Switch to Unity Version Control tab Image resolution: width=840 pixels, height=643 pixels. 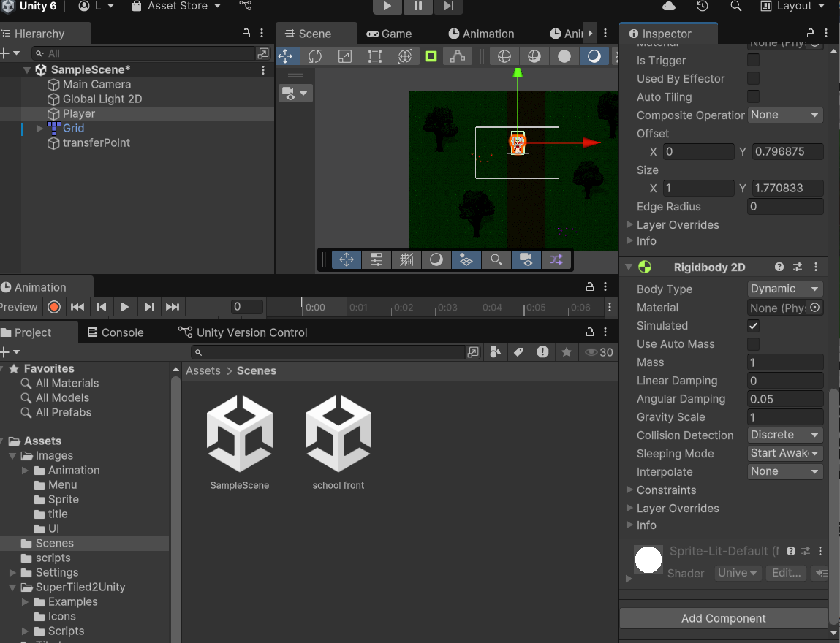coord(243,332)
